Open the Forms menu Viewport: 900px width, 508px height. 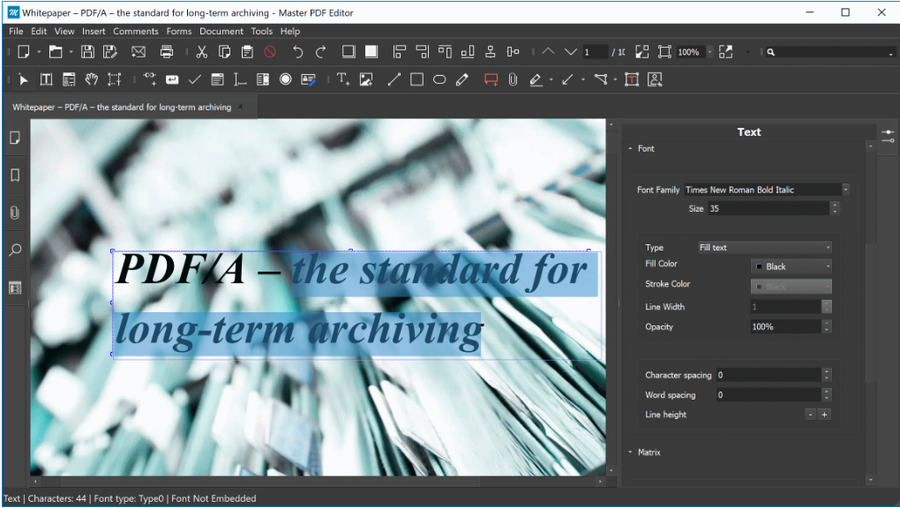(x=179, y=31)
